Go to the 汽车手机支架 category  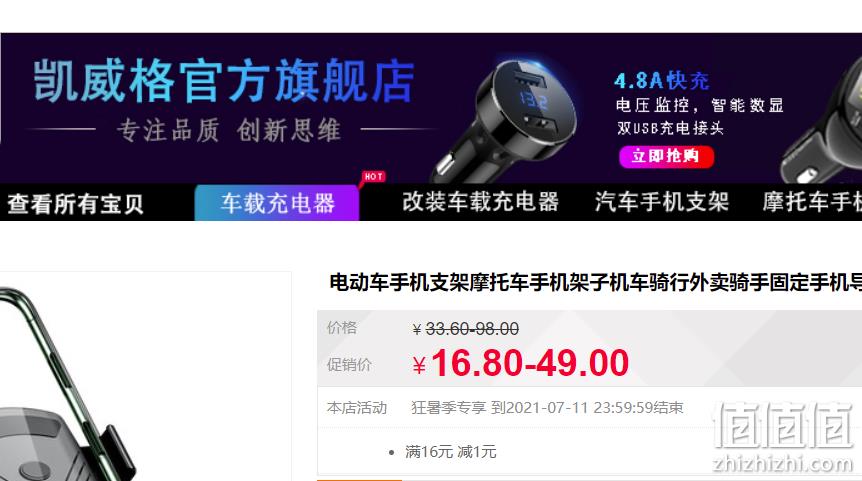662,202
